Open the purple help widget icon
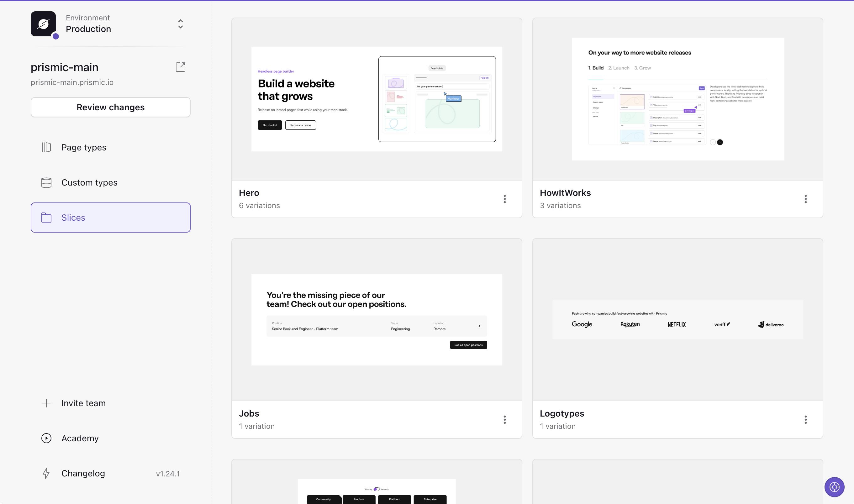The height and width of the screenshot is (504, 854). 834,487
